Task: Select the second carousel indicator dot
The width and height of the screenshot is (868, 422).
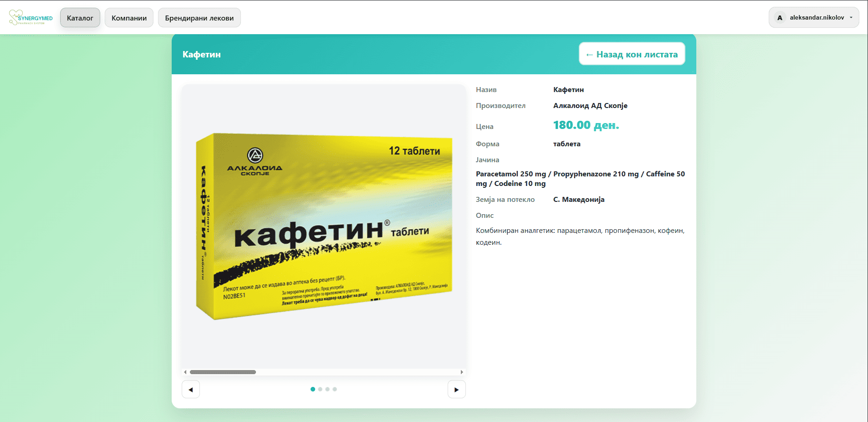Action: pyautogui.click(x=320, y=389)
